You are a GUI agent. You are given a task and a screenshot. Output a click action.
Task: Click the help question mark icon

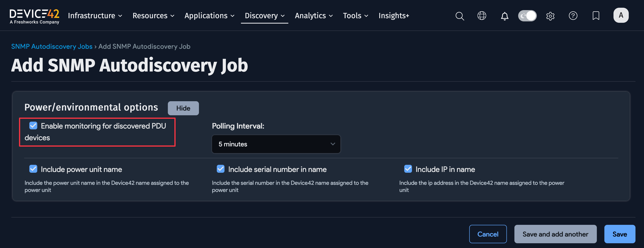click(x=573, y=16)
